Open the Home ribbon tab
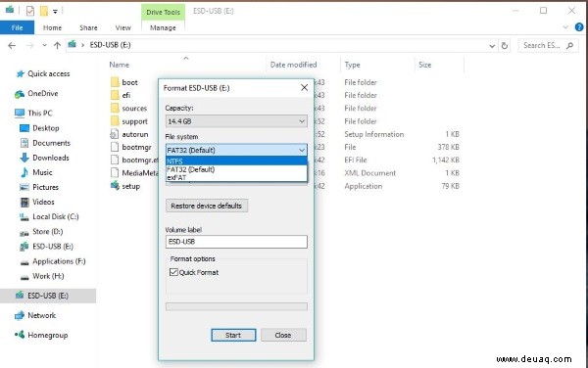This screenshot has width=588, height=368. 52,27
